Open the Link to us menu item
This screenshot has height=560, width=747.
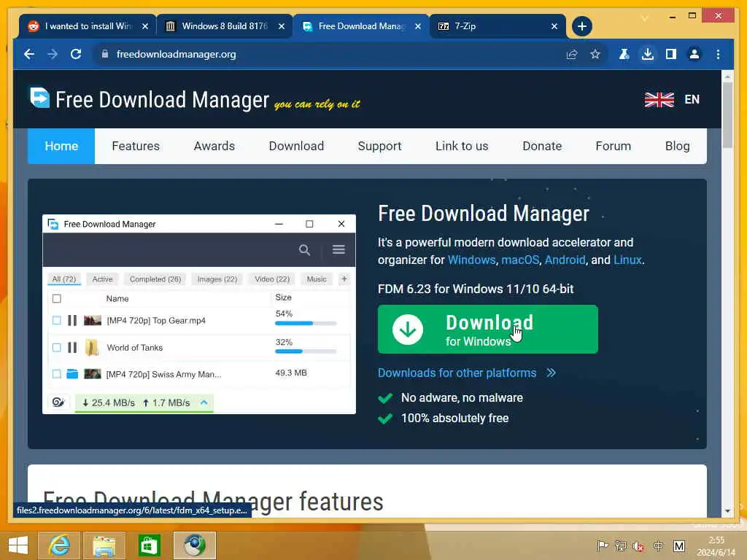tap(462, 146)
